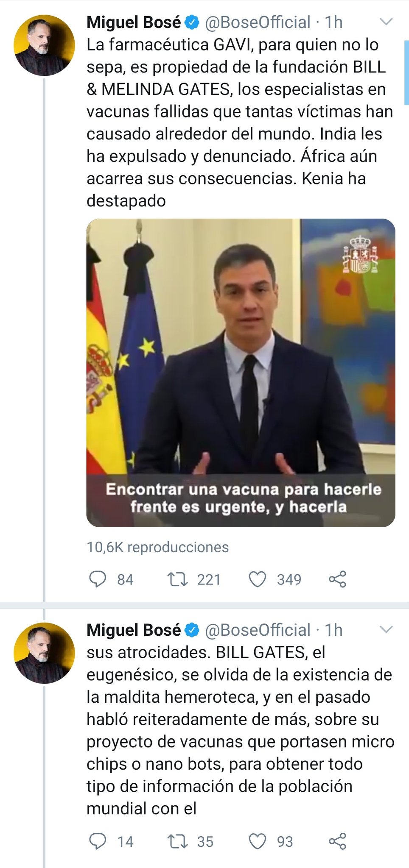
Task: Reply to the second tweet with 14 replies
Action: [98, 841]
